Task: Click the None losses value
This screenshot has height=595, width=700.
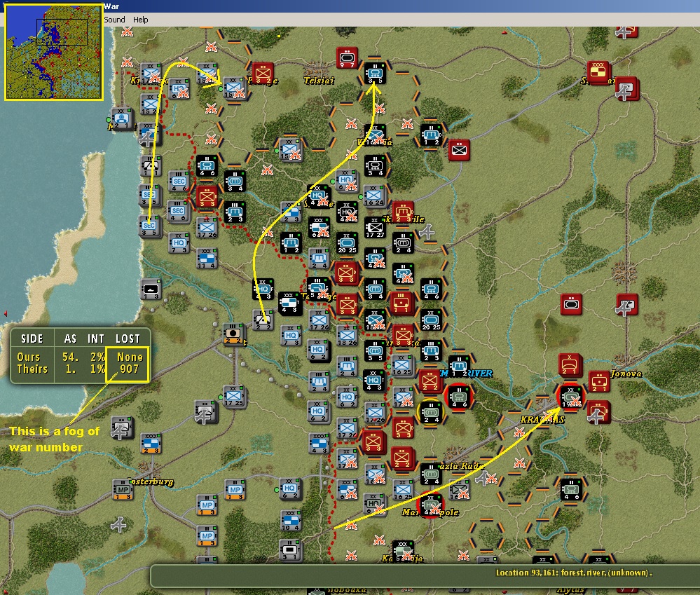Action: (130, 357)
